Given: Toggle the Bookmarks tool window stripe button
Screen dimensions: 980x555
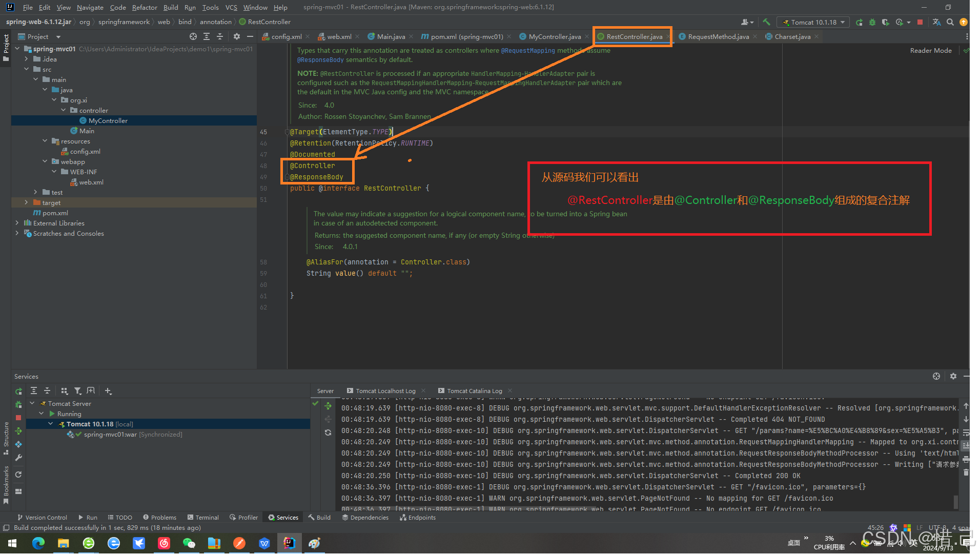Looking at the screenshot, I should [x=6, y=485].
